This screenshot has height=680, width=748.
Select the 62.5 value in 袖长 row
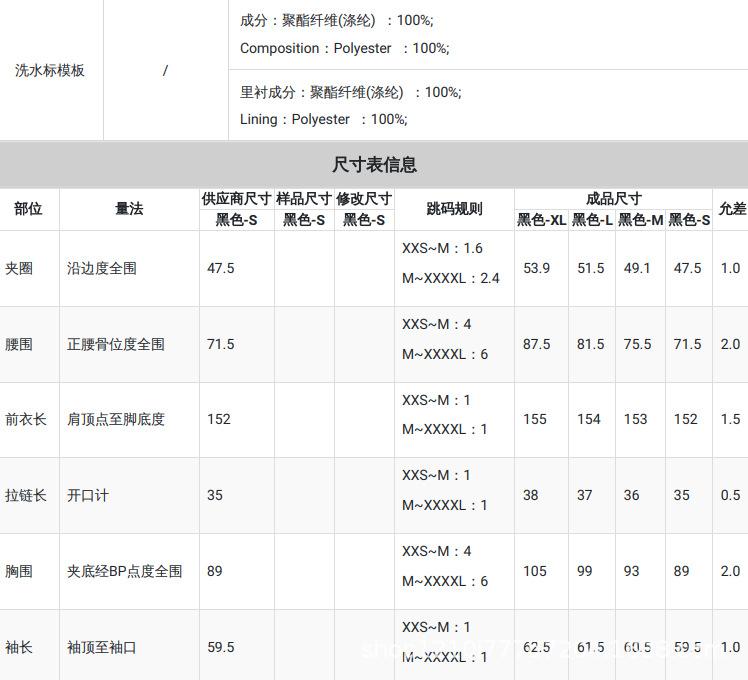pos(537,647)
